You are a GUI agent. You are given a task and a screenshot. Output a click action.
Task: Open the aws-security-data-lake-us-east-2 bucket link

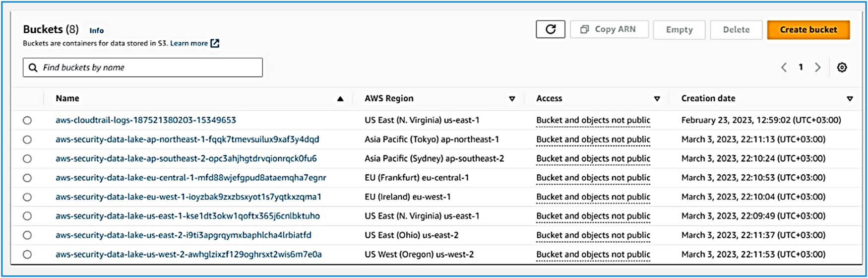[x=184, y=235]
